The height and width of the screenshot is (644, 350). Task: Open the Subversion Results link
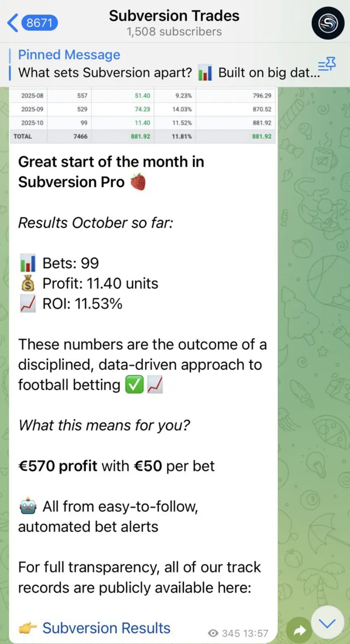point(106,628)
